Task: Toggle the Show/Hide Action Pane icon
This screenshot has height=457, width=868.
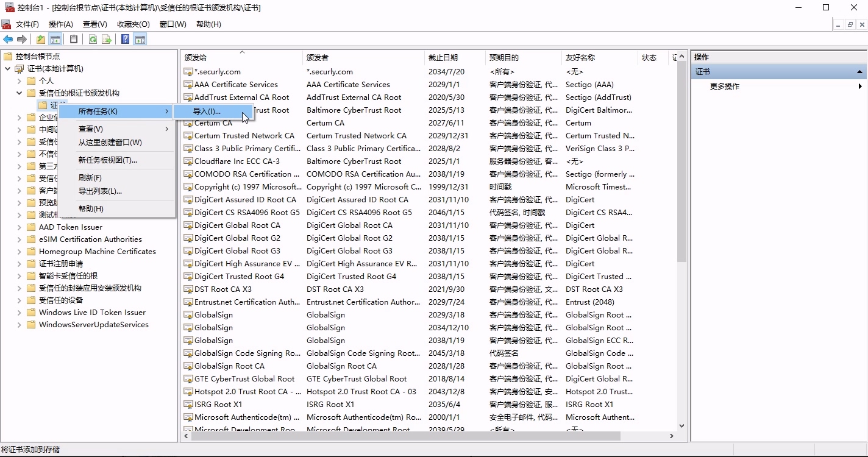Action: [140, 40]
